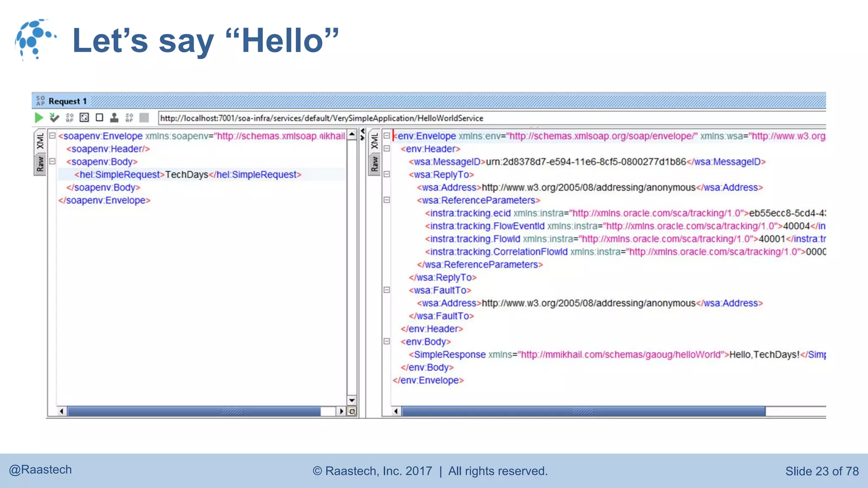Click the gray cancel request square

tap(144, 118)
